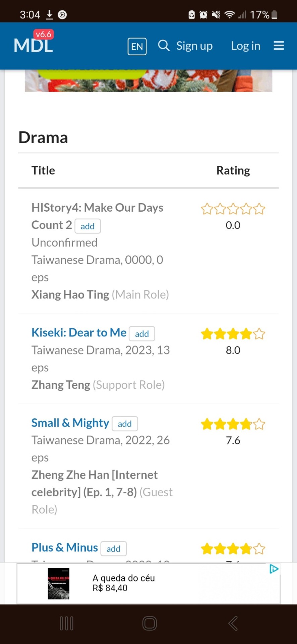This screenshot has height=644, width=297.
Task: Add HIStory4: Make Our Days Count 2
Action: click(x=87, y=226)
